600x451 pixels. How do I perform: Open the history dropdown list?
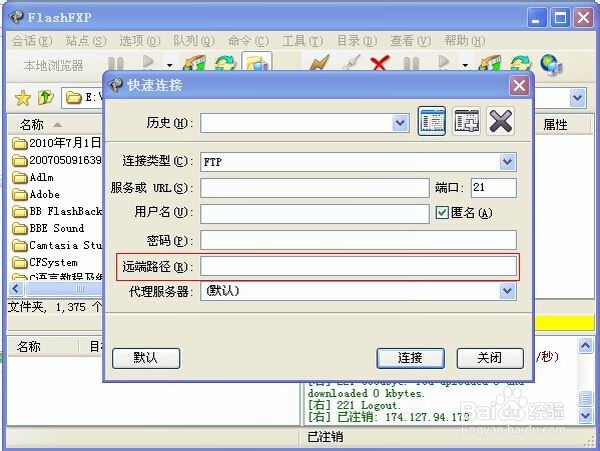click(x=400, y=123)
